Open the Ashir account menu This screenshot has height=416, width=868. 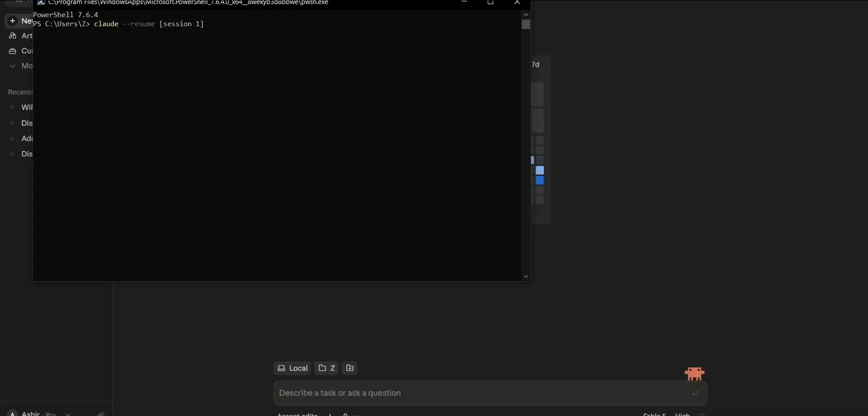[x=39, y=414]
